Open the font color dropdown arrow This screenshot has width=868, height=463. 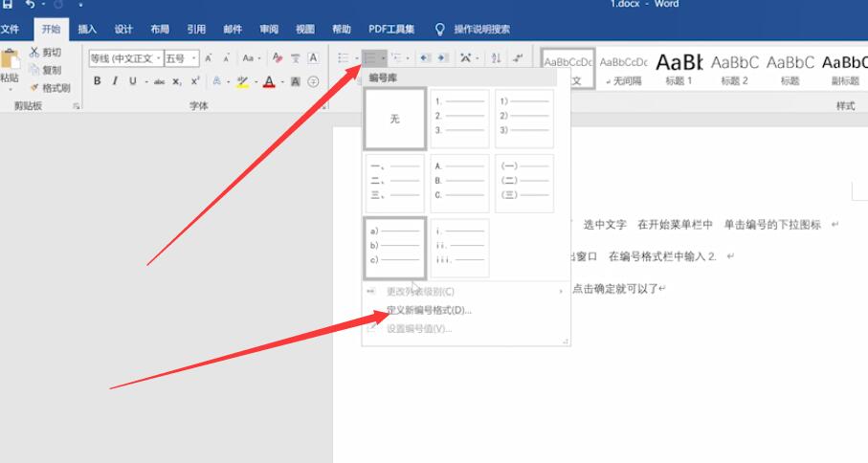(x=282, y=82)
